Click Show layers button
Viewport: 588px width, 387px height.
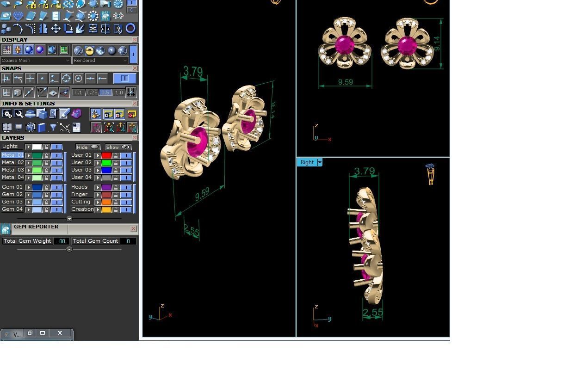pyautogui.click(x=118, y=147)
